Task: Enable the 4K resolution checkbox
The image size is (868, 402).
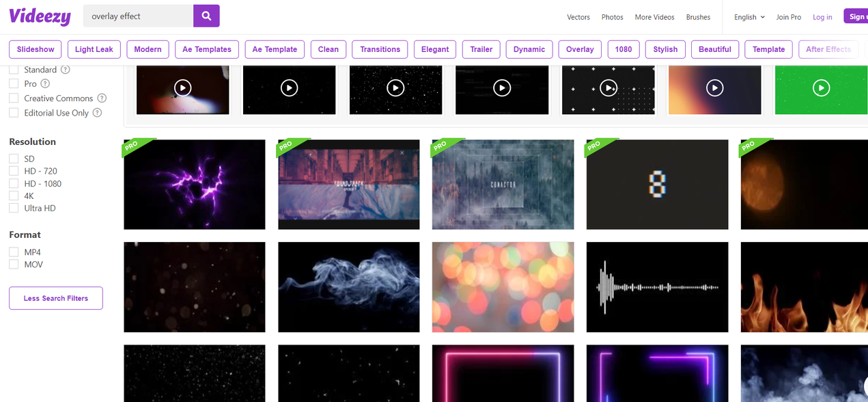Action: click(x=13, y=196)
